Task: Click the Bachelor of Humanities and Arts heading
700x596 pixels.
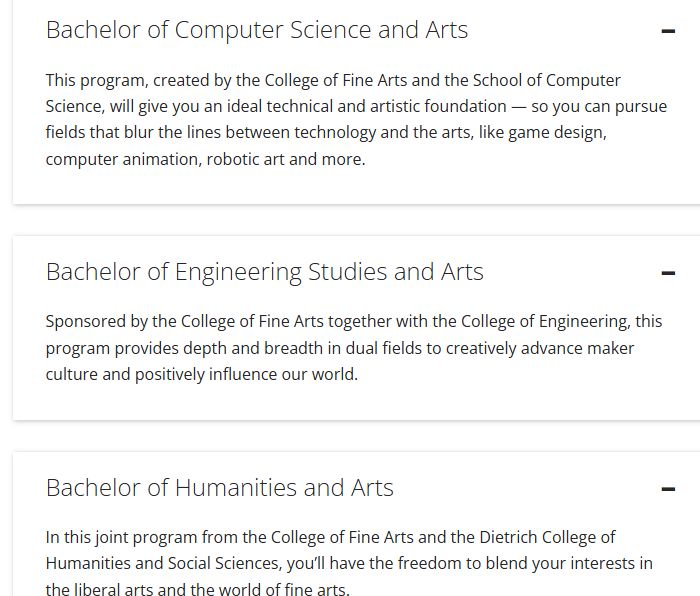Action: 220,488
